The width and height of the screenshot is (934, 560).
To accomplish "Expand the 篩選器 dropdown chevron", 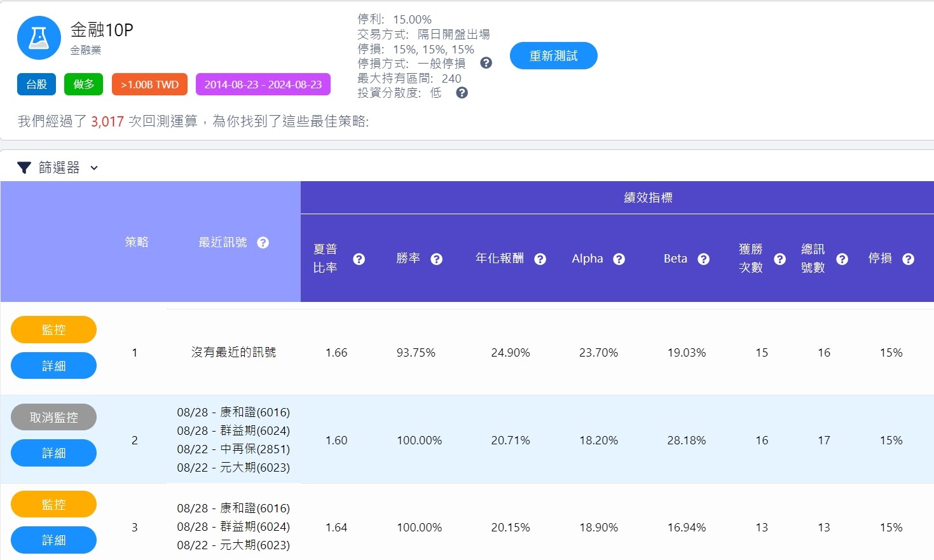I will click(x=94, y=168).
